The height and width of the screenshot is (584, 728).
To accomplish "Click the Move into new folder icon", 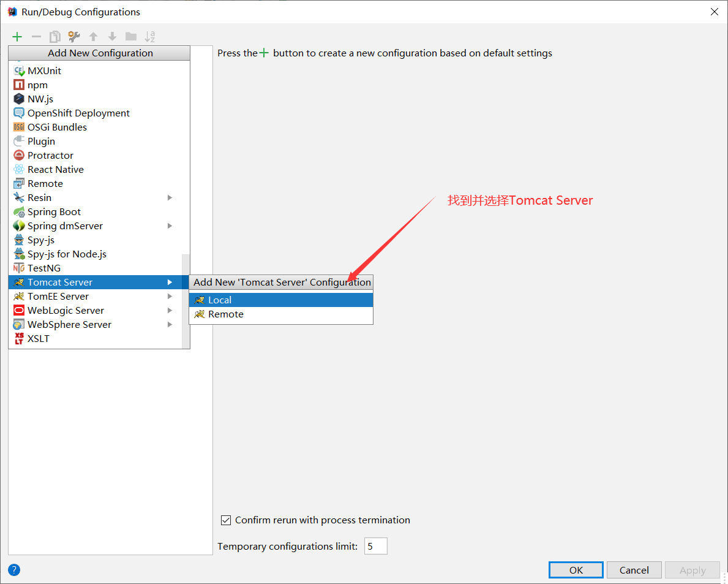I will 131,37.
